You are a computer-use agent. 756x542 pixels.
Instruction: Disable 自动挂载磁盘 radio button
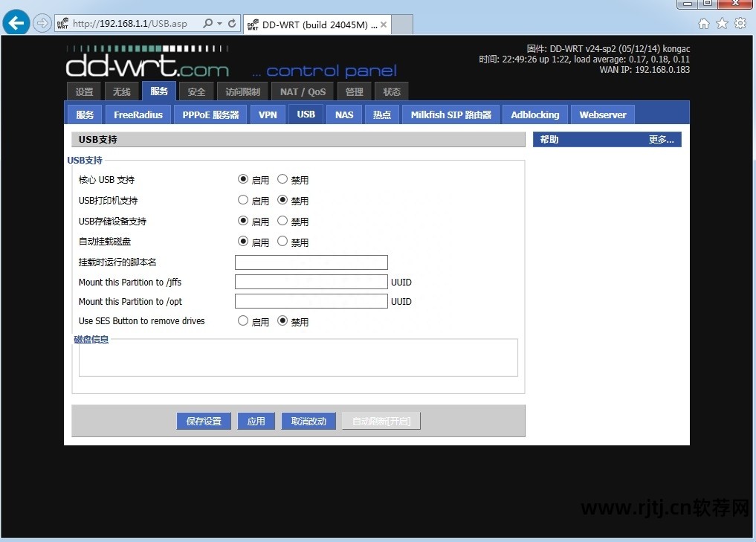pos(282,241)
